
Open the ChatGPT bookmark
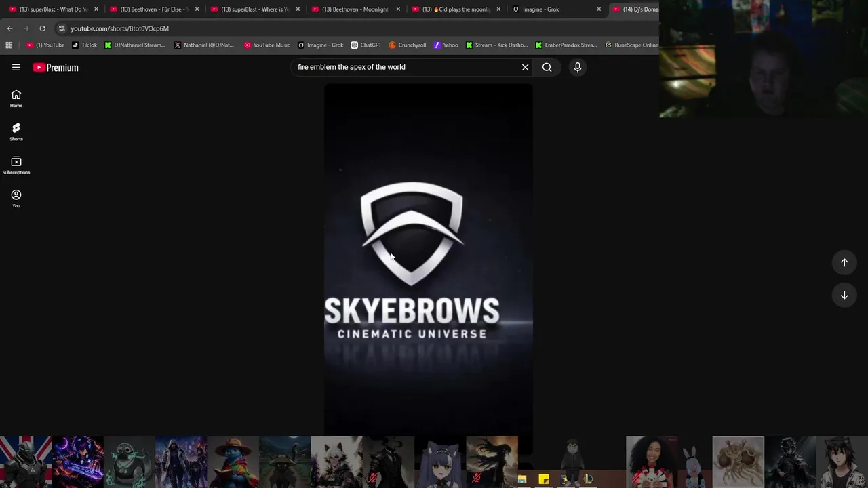[x=366, y=45]
